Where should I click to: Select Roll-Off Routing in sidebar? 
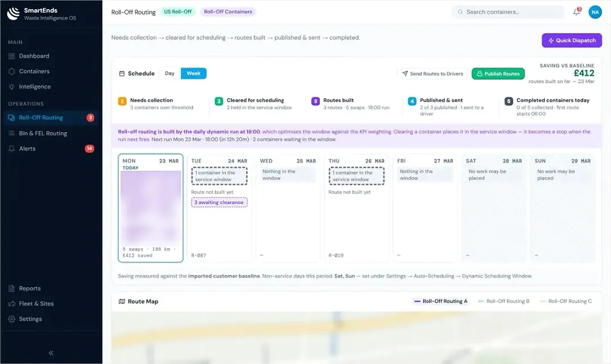pyautogui.click(x=51, y=118)
